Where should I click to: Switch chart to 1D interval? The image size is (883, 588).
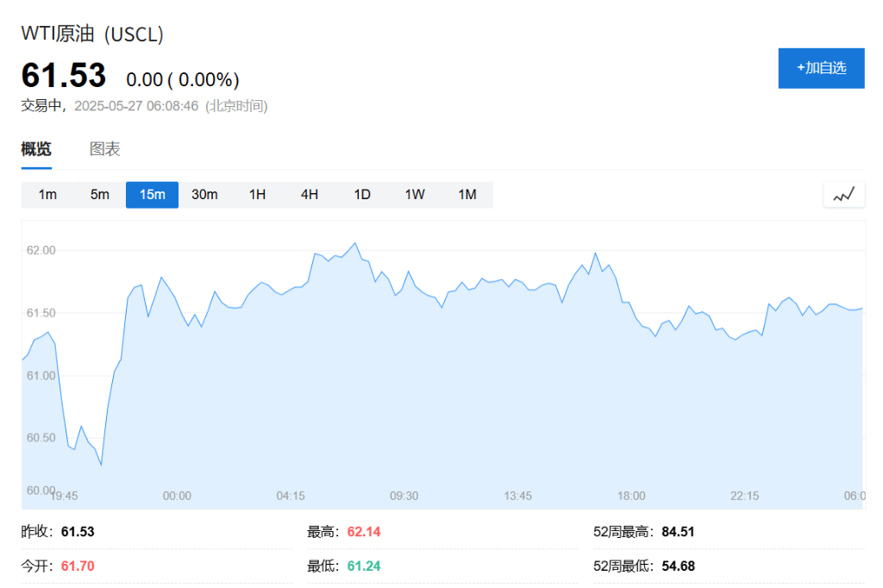[362, 195]
